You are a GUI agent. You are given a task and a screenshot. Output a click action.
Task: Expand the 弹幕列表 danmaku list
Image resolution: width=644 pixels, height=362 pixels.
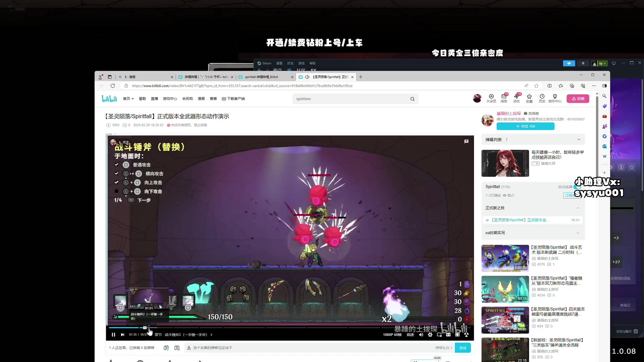[x=579, y=139]
